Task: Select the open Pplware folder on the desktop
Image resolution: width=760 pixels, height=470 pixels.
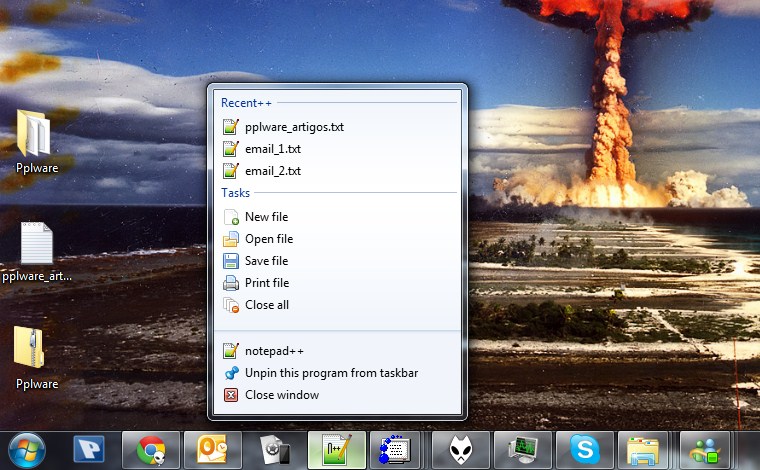Action: (x=36, y=141)
